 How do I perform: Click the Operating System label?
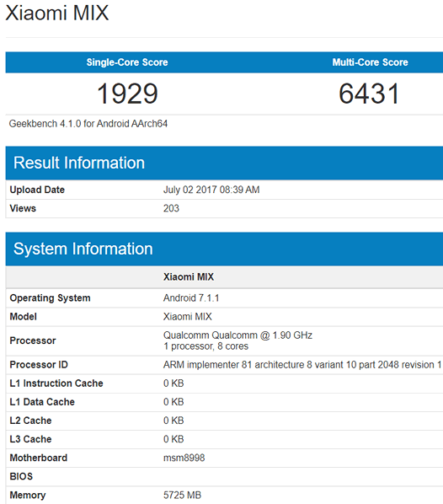click(50, 298)
